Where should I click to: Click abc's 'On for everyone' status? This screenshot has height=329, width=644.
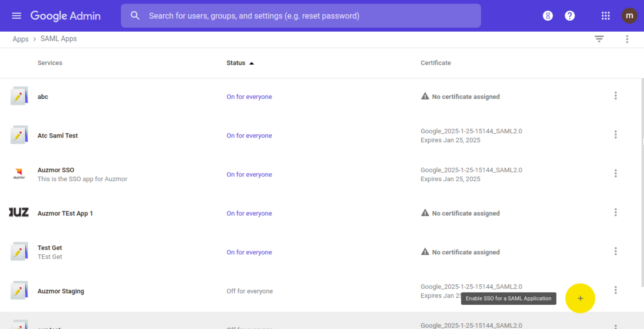click(249, 97)
